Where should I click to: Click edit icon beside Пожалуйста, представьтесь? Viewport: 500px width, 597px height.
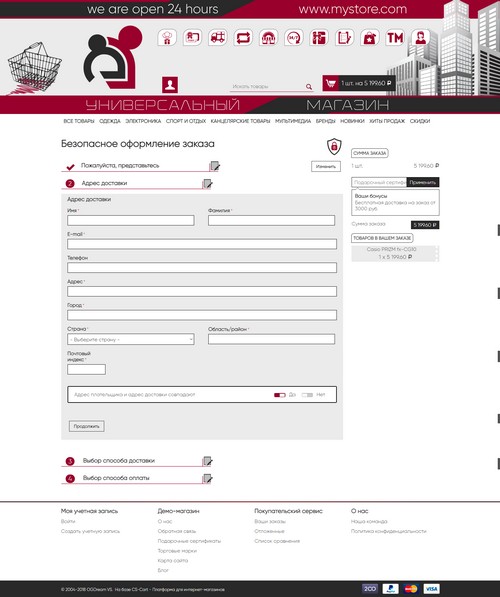pyautogui.click(x=215, y=166)
